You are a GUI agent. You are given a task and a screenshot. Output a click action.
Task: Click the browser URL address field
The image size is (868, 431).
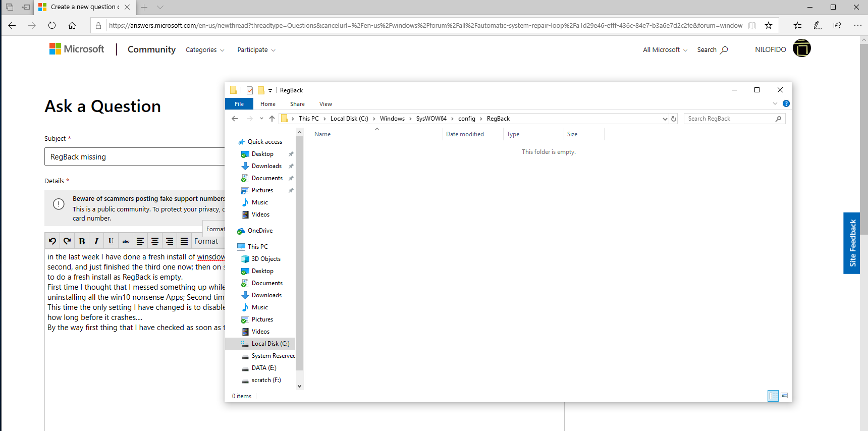pyautogui.click(x=425, y=25)
